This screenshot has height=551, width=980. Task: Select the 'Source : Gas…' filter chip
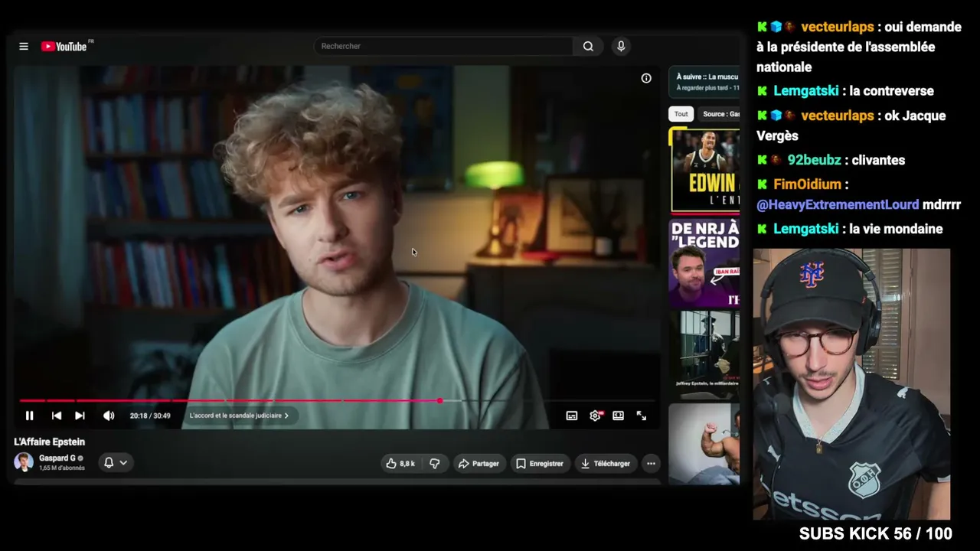(720, 114)
